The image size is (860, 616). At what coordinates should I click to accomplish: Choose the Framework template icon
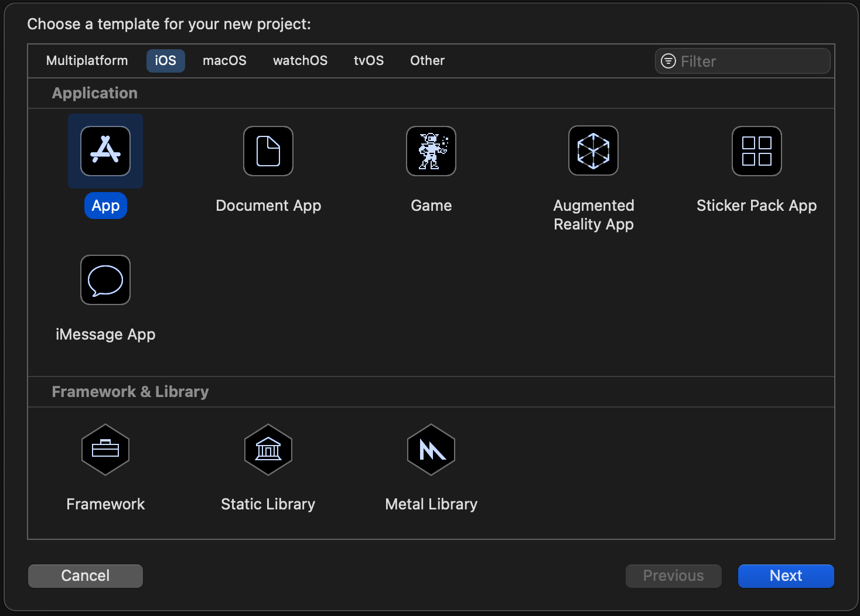click(105, 450)
